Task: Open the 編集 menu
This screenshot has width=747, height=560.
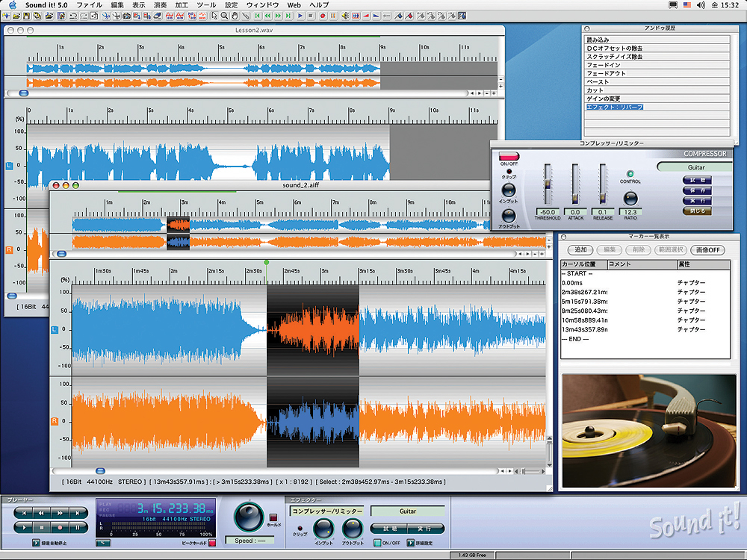Action: pos(117,4)
